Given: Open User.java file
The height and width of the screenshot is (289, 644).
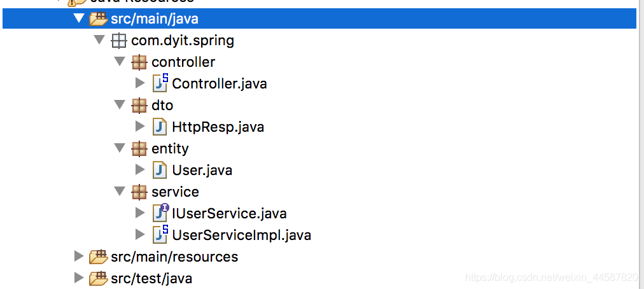Looking at the screenshot, I should tap(202, 170).
